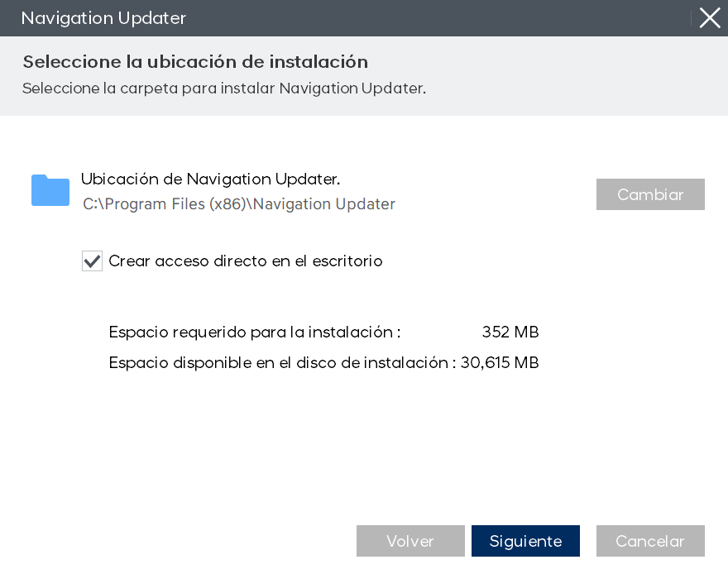Uncheck the desktop shortcut checkbox
728x574 pixels.
(92, 261)
